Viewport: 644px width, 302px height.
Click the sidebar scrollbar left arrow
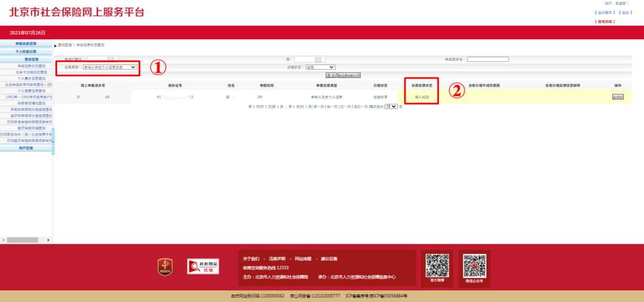3,239
